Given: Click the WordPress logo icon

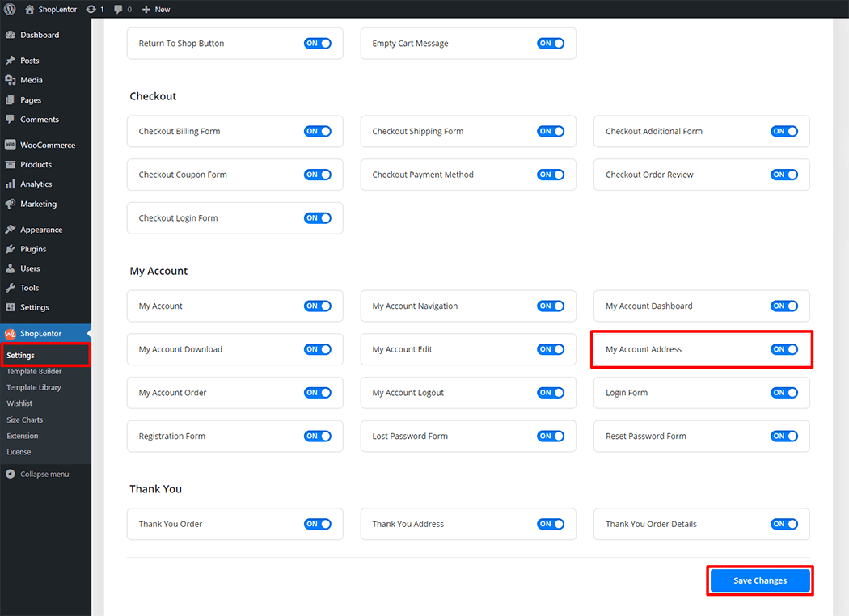Looking at the screenshot, I should [x=10, y=9].
